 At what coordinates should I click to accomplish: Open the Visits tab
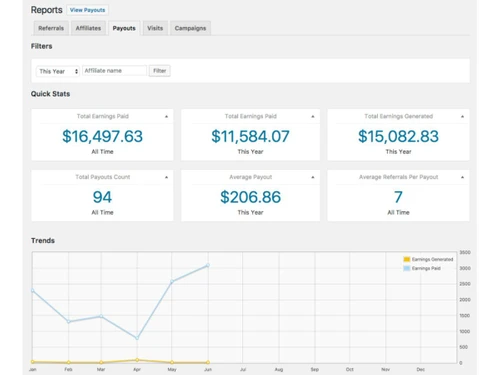click(x=155, y=28)
